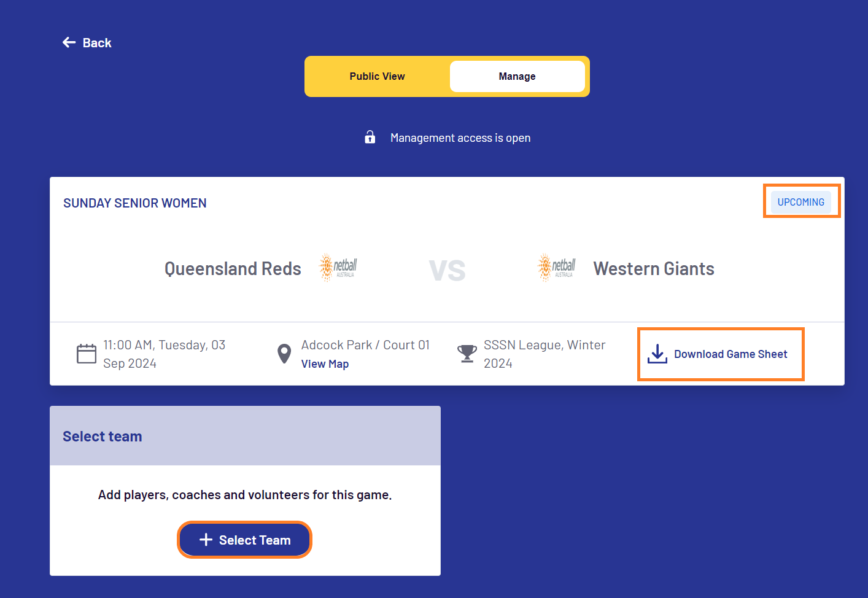Switch to the Public View tab

click(x=377, y=76)
